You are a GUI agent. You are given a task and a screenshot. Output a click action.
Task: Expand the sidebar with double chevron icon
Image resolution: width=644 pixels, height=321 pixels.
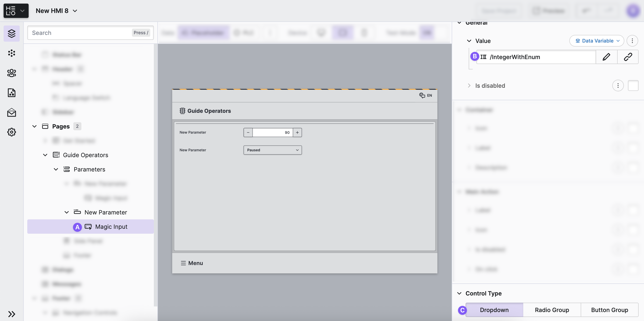click(11, 314)
